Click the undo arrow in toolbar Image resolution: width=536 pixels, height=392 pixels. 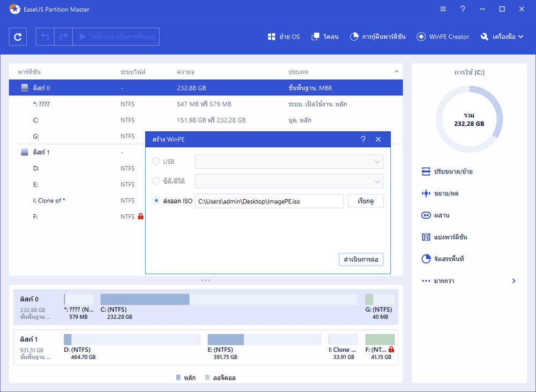tap(45, 36)
